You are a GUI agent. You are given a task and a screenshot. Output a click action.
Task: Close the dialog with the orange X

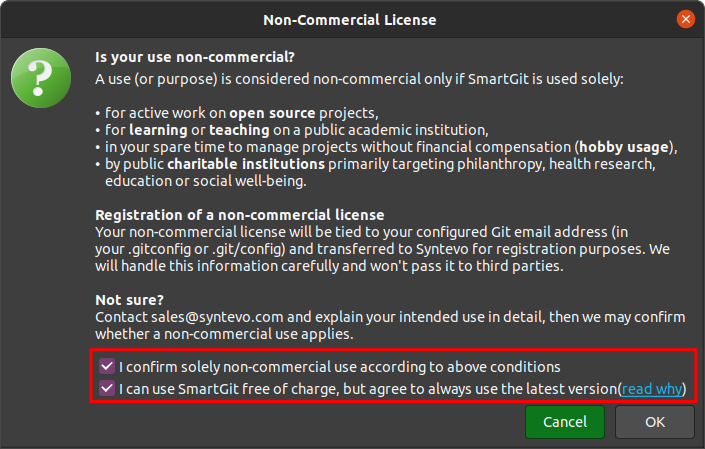pos(686,19)
